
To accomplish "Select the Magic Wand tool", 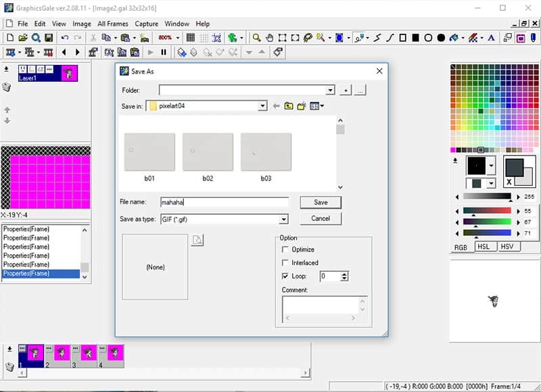I will click(321, 38).
